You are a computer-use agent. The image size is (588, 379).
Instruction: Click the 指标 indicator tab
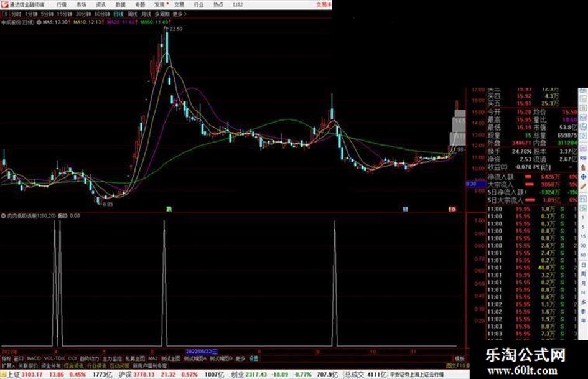pyautogui.click(x=6, y=358)
